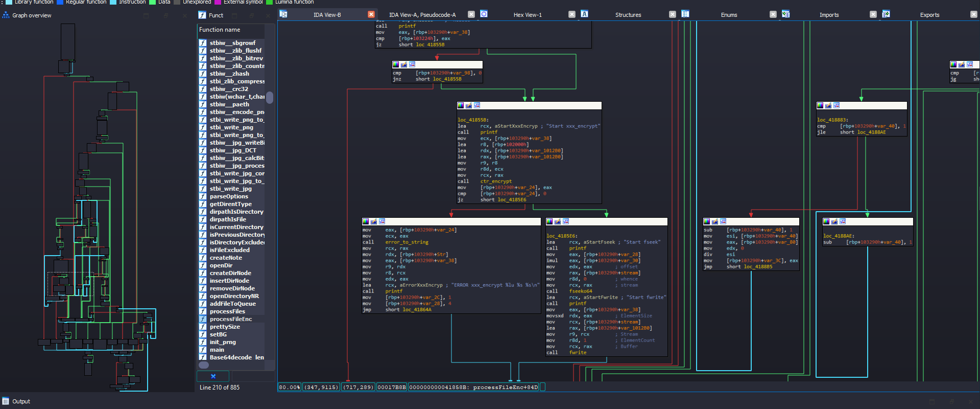
Task: Click the ctr_encrypt call in loc_418550 block
Action: click(496, 181)
